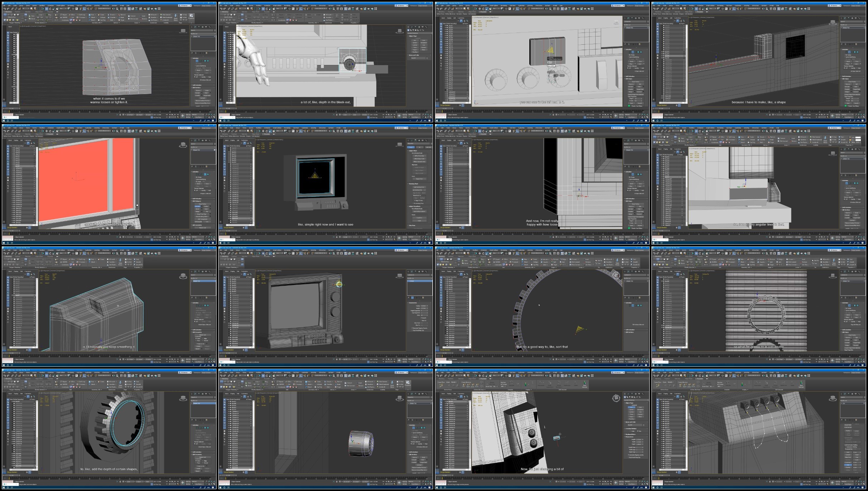Expand Keyboard Entry rollout in 'changing a bit of' frame
The height and width of the screenshot is (491, 868).
631,434
